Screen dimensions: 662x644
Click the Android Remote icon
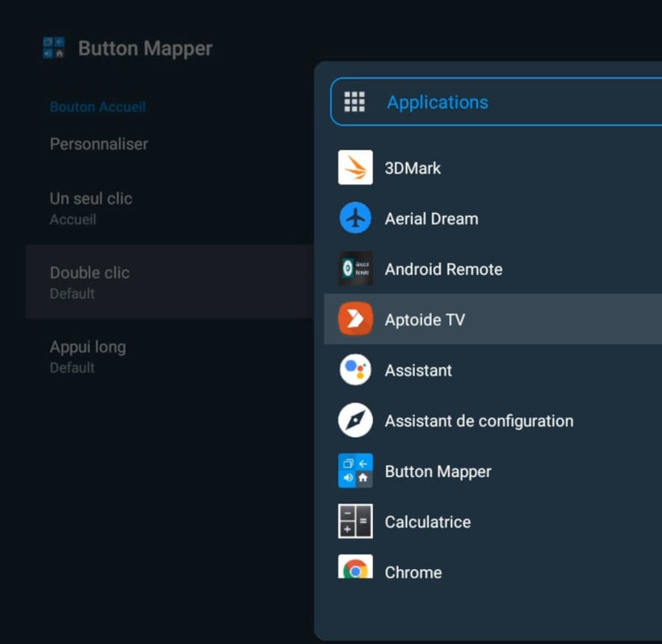click(355, 269)
